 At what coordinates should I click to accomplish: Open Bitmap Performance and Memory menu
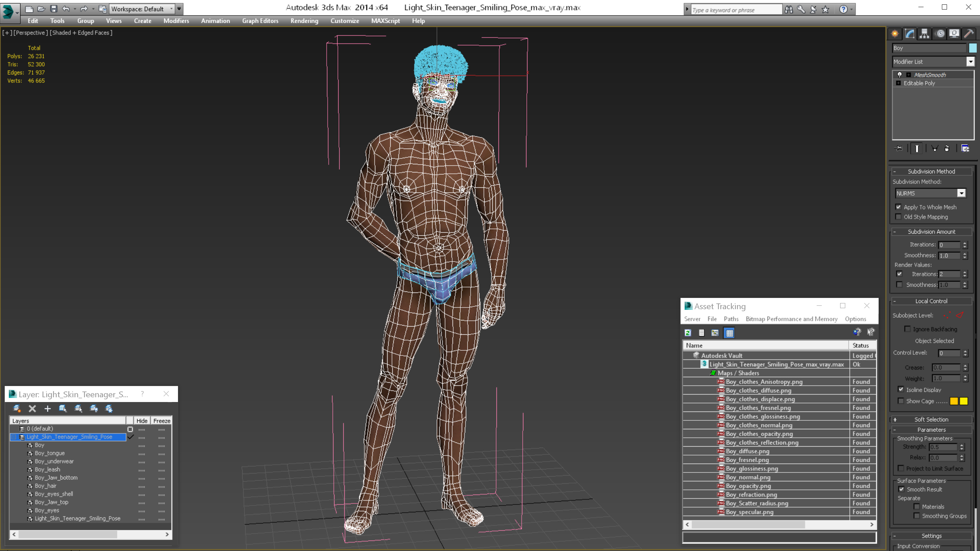pos(791,319)
